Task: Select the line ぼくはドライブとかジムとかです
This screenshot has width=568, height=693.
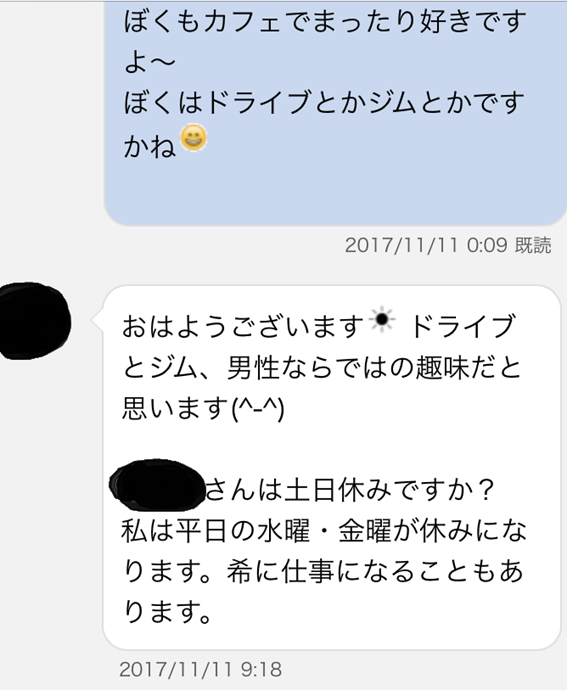Action: pyautogui.click(x=324, y=103)
